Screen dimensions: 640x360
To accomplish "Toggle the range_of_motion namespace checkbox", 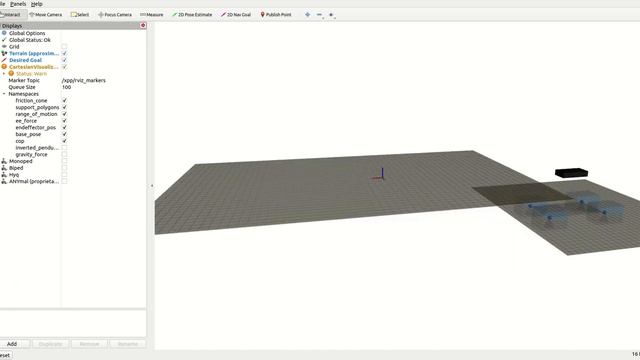I will click(x=64, y=114).
